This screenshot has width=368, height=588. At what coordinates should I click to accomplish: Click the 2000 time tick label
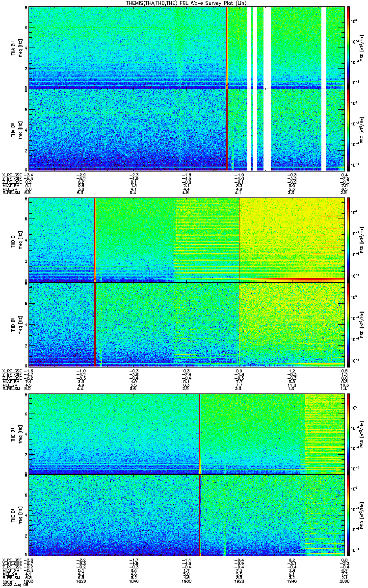344,582
